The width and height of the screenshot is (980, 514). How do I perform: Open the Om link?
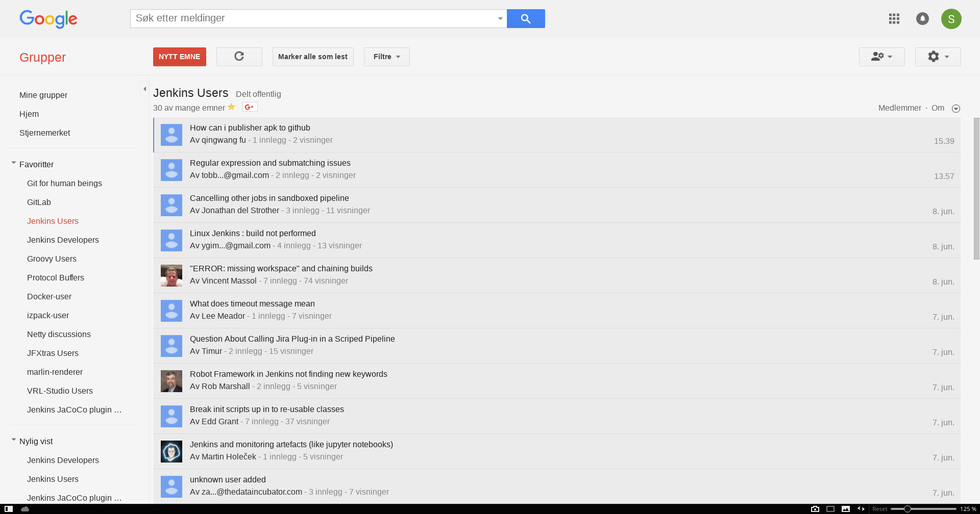[938, 108]
